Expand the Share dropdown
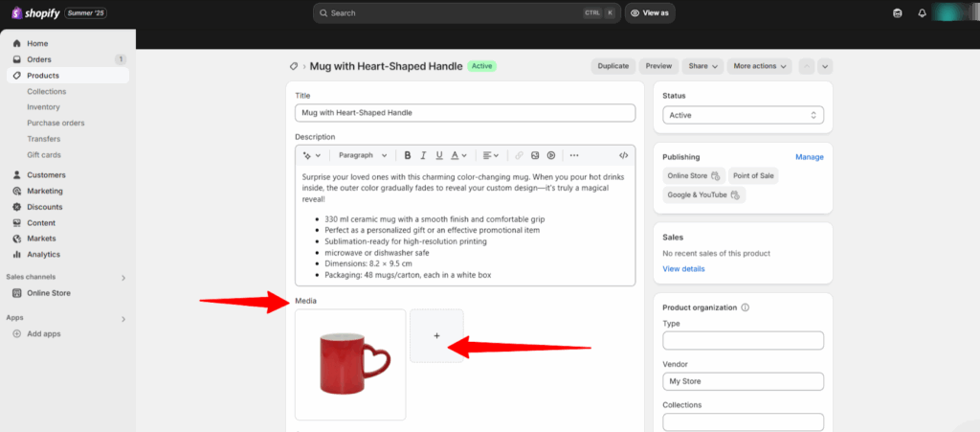 (x=702, y=66)
